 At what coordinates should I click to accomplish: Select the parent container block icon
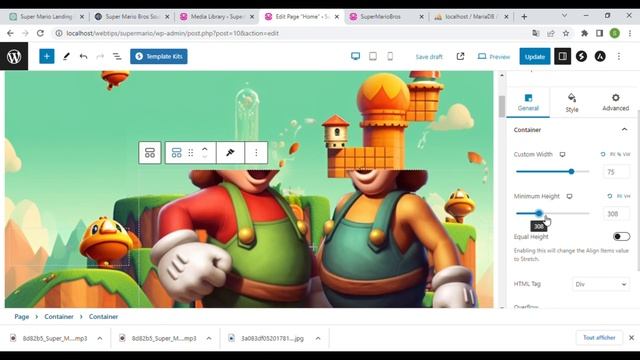(150, 153)
